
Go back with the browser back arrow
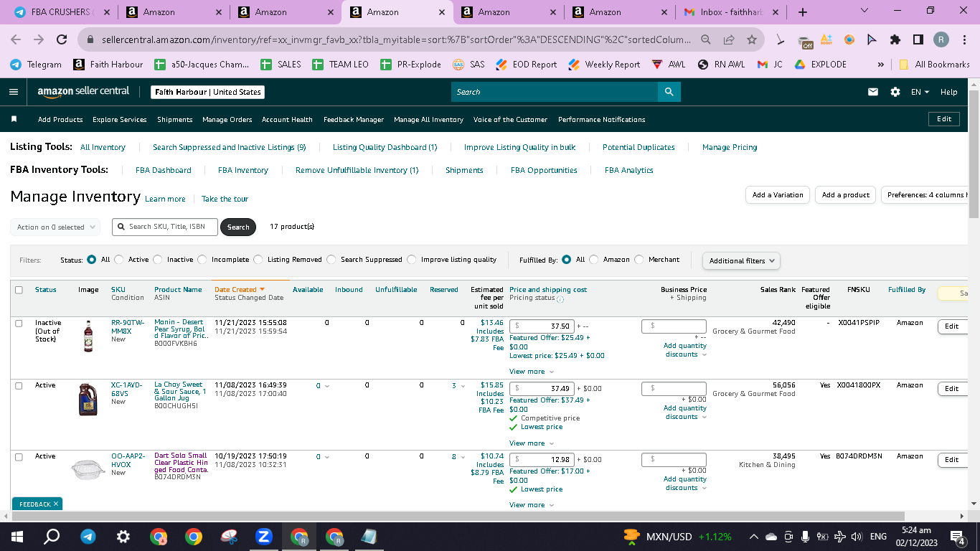point(16,40)
